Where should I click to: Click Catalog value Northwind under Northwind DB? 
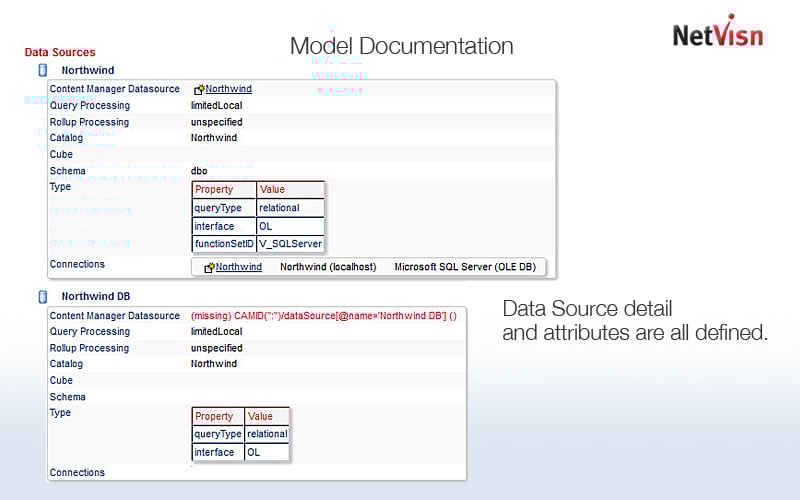(214, 364)
